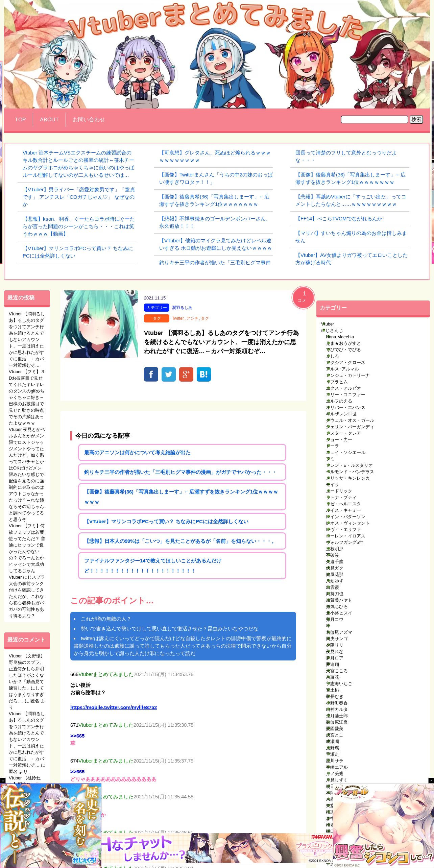Open the Rushia article thumbnail image

click(99, 324)
